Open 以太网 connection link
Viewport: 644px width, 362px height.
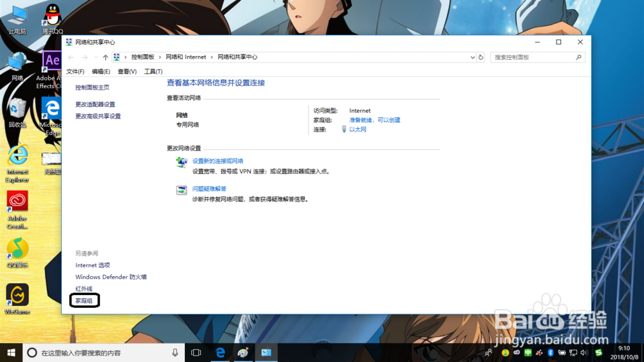(x=357, y=129)
